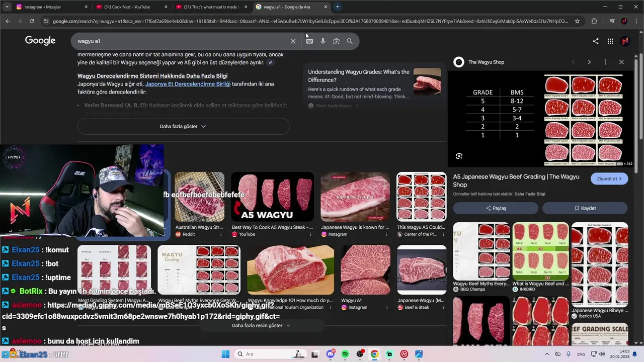Image resolution: width=644 pixels, height=362 pixels.
Task: Open Task View on taskbar
Action: click(x=314, y=354)
